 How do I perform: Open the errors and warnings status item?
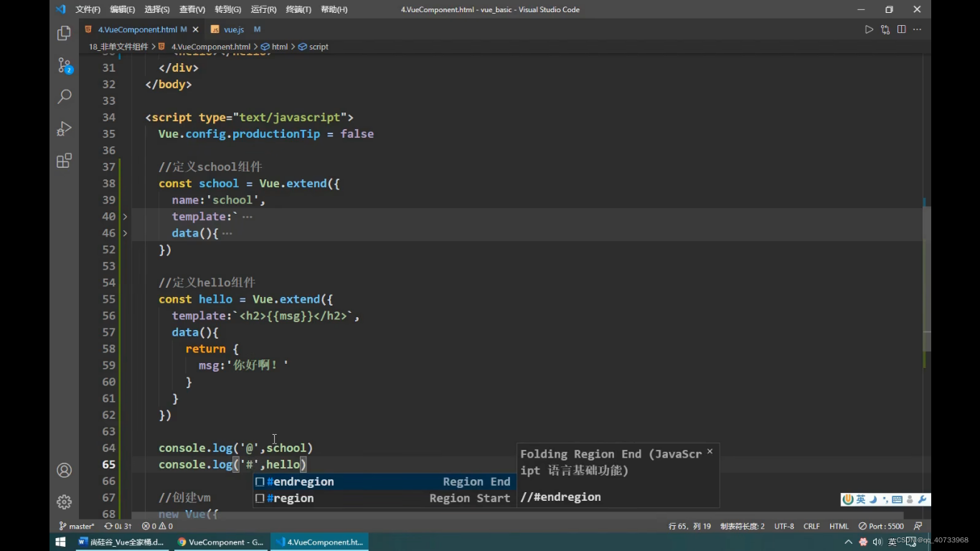157,526
